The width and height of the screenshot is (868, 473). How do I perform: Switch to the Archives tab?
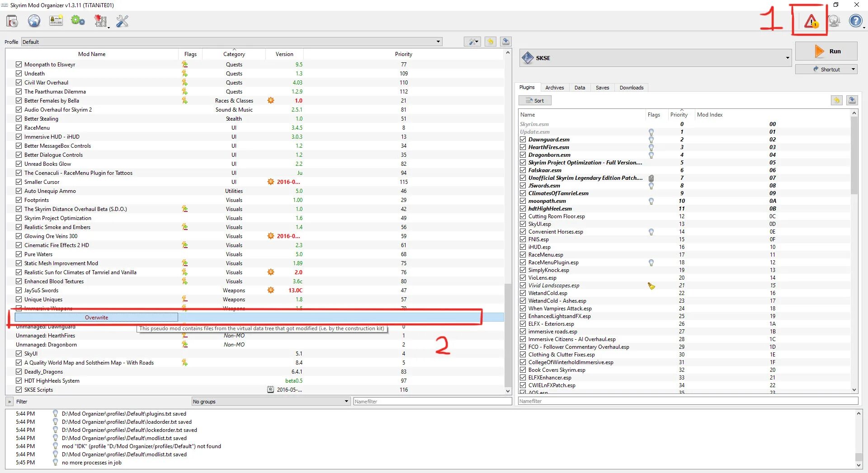tap(554, 88)
